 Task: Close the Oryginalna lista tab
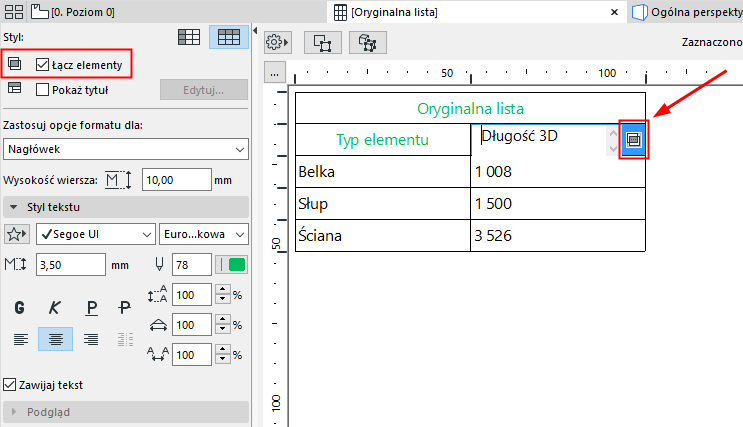pos(614,12)
